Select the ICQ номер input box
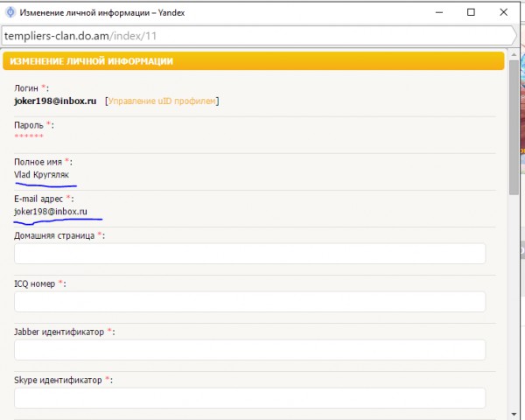Viewport: 525px width, 420px height. (x=249, y=302)
